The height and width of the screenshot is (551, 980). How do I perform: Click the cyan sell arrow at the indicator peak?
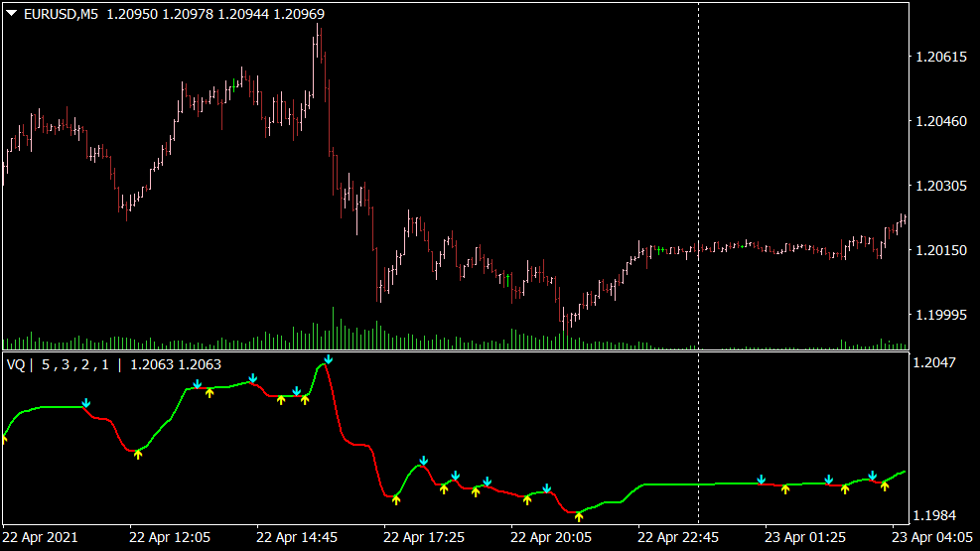tap(328, 359)
